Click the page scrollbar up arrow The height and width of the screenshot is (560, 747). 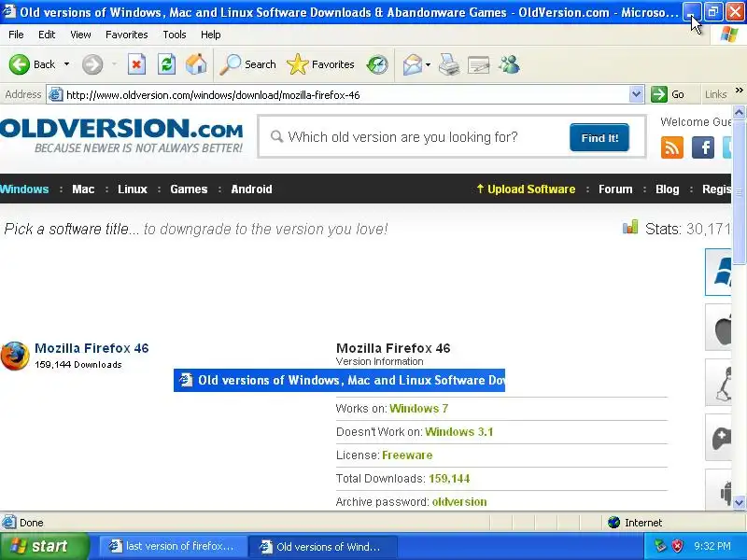coord(739,113)
